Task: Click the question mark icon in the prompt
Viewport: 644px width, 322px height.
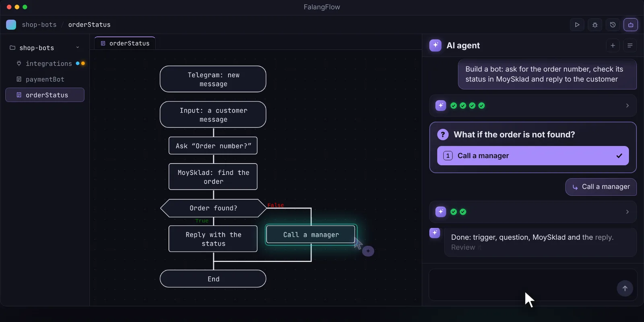Action: coord(443,134)
